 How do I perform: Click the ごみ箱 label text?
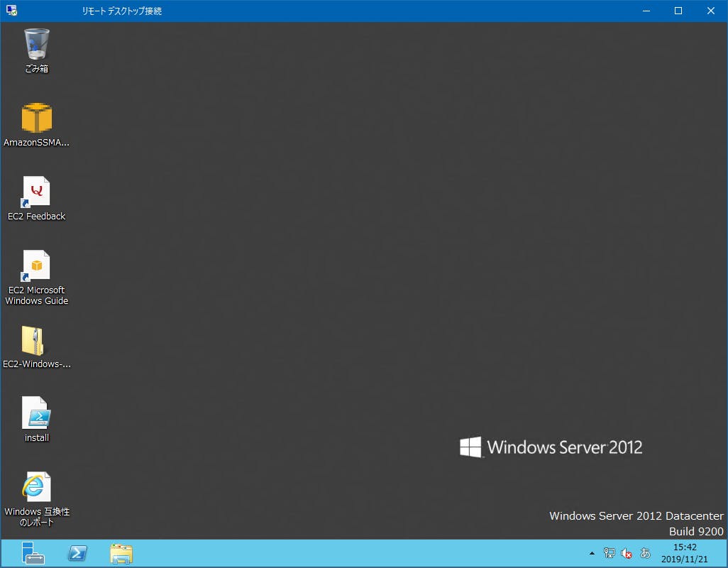[37, 69]
